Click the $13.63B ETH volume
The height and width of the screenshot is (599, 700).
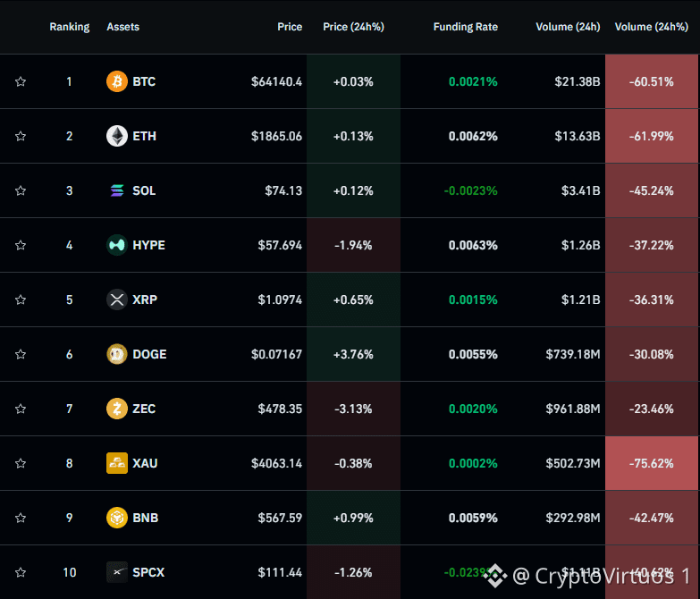pos(578,136)
